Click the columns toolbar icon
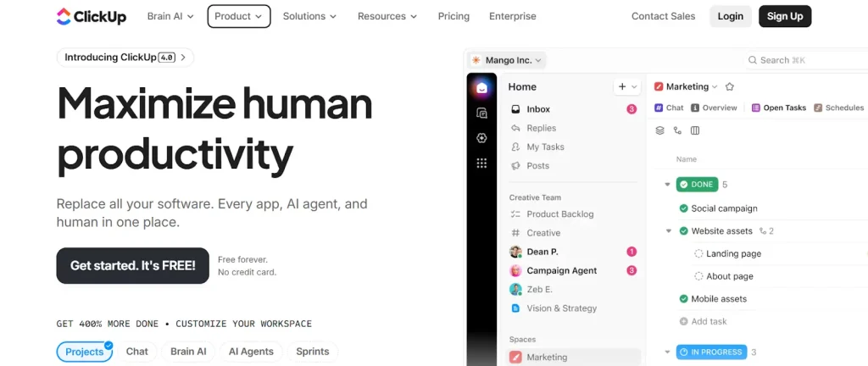Screen dimensions: 868x366 coord(695,130)
